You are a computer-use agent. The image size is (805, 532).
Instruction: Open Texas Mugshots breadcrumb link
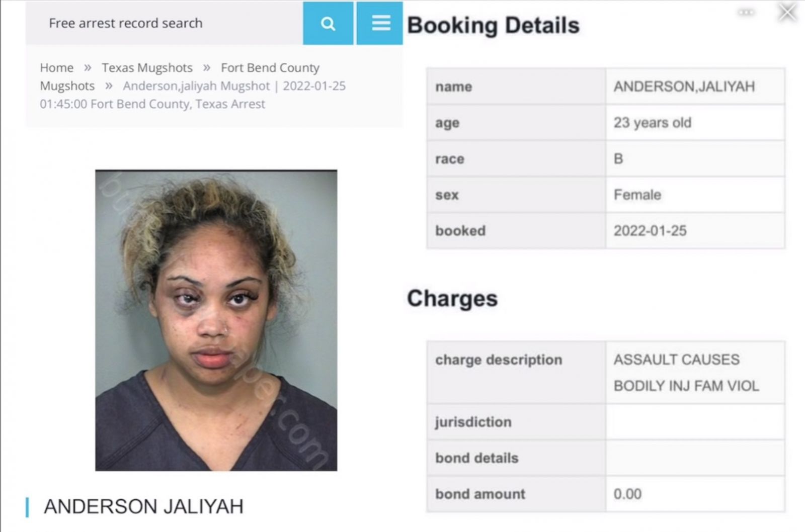[147, 68]
